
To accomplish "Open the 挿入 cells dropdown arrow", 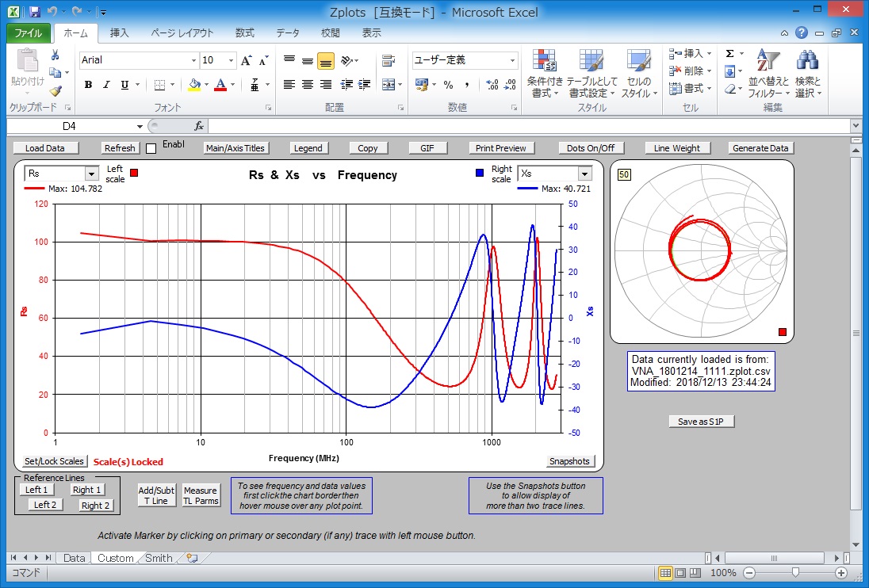I will tap(710, 54).
